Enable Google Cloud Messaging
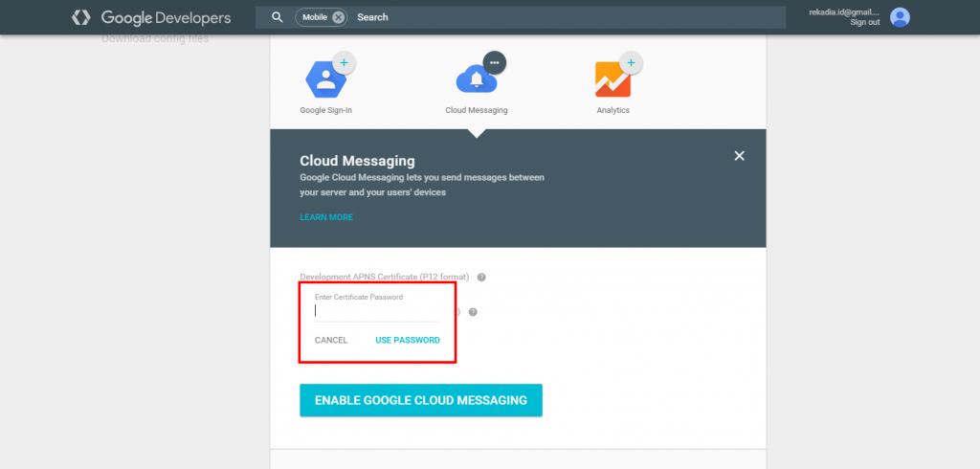 click(421, 400)
